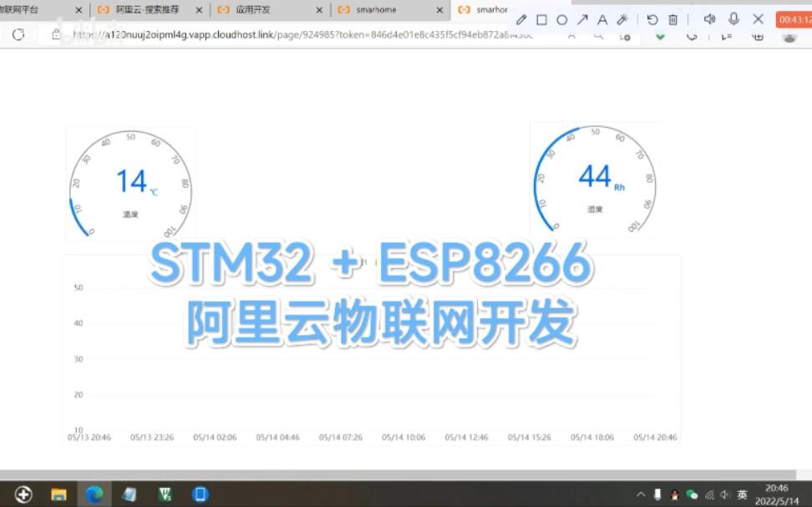Reload the page with the refresh icon

tap(18, 35)
